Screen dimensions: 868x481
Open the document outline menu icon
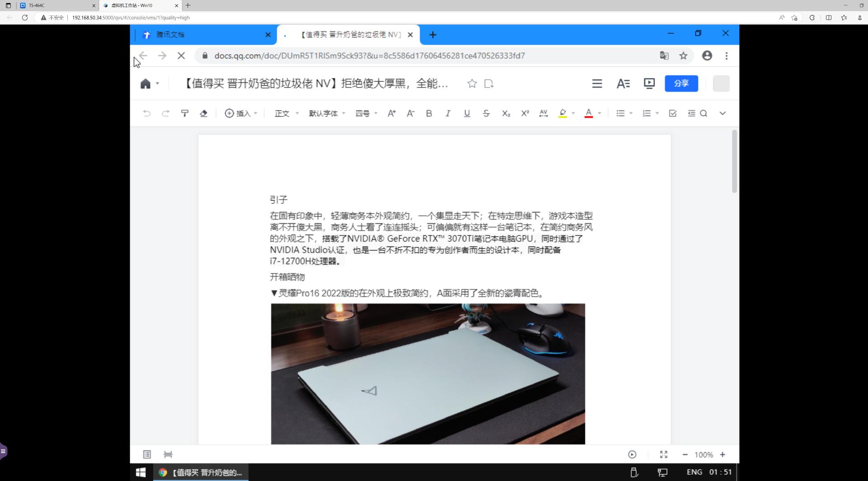[597, 84]
